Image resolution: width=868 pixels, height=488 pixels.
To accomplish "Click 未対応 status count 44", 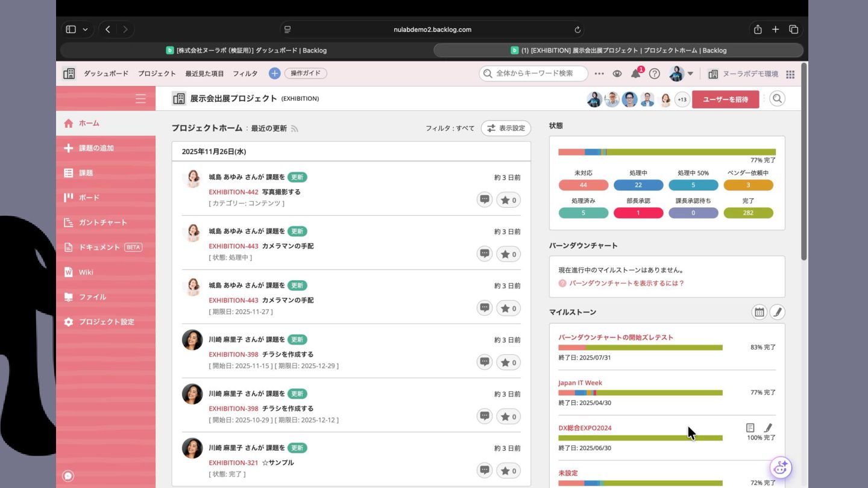I will [583, 185].
